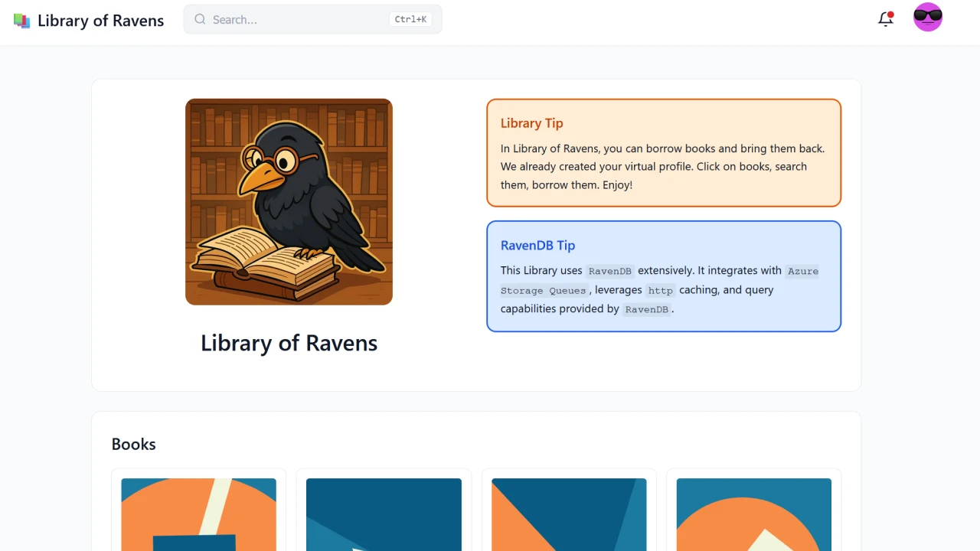Open the notifications bell
The image size is (980, 551).
pos(886,19)
